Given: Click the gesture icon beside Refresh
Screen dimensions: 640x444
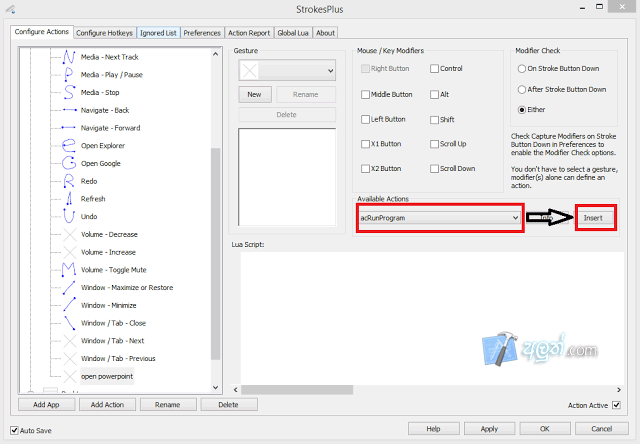Looking at the screenshot, I should (x=69, y=198).
